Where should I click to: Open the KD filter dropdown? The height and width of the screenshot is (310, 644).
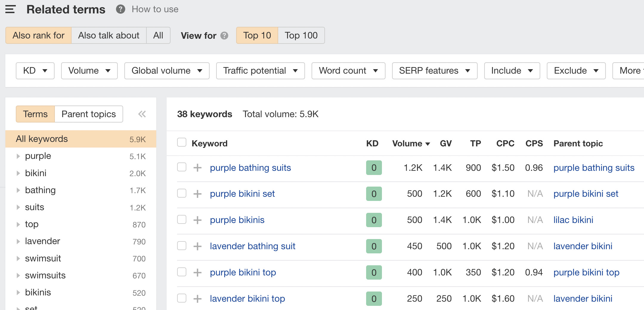35,71
